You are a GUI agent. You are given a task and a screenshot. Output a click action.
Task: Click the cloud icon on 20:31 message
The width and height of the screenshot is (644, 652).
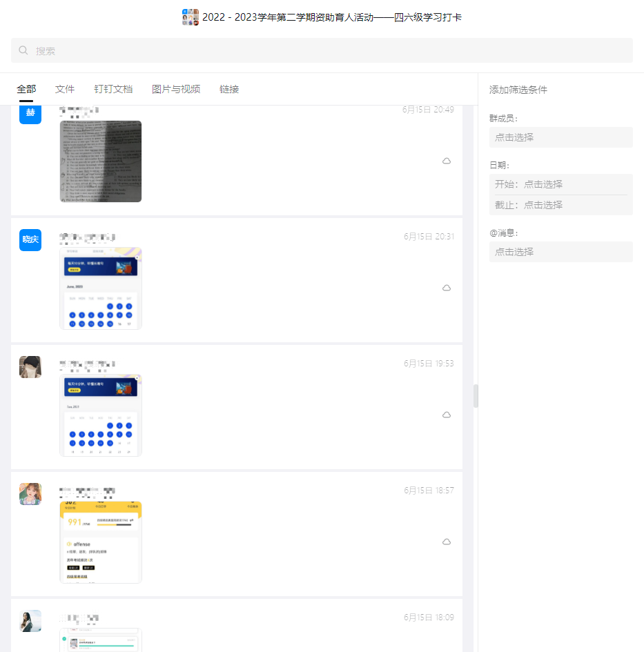[447, 288]
